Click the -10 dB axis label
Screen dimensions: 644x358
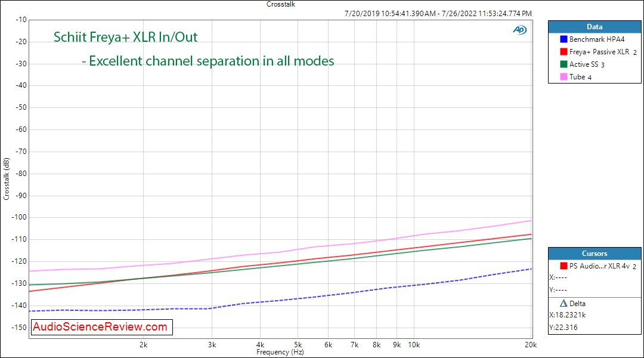pyautogui.click(x=21, y=20)
